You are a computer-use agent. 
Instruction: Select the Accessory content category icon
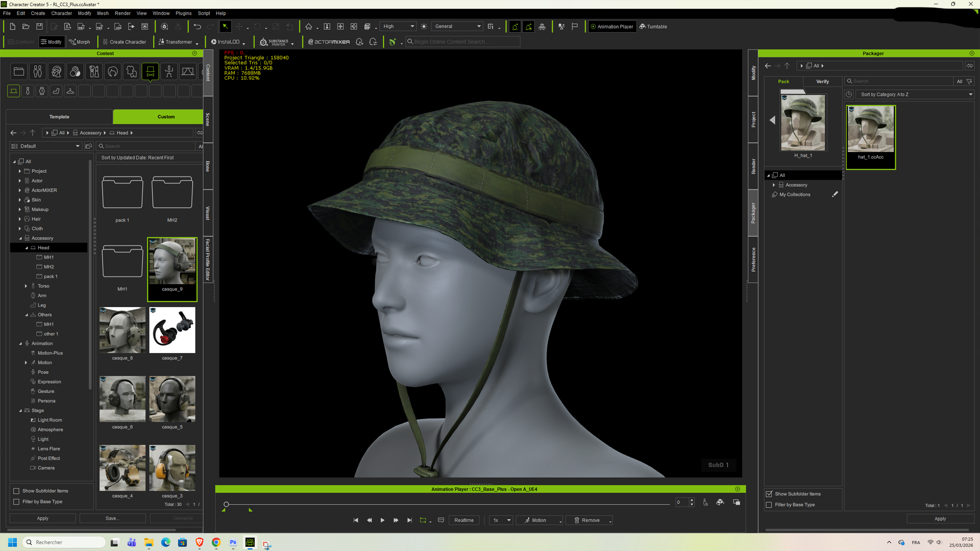click(x=151, y=72)
